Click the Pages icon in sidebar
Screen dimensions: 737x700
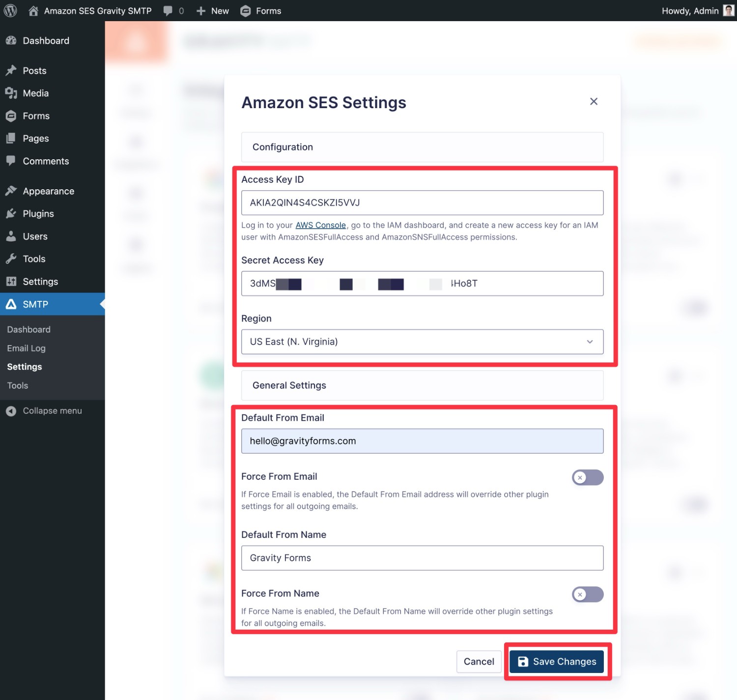(11, 138)
